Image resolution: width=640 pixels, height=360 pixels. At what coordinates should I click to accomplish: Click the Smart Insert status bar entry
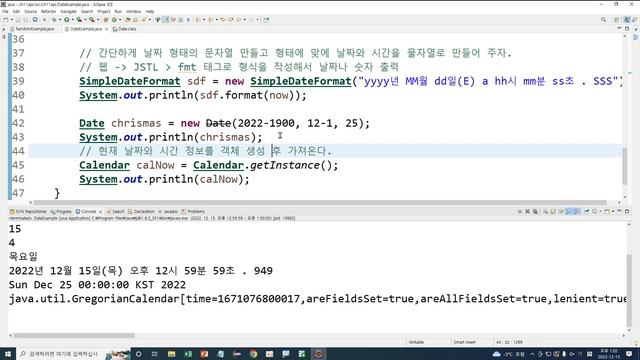click(x=464, y=342)
